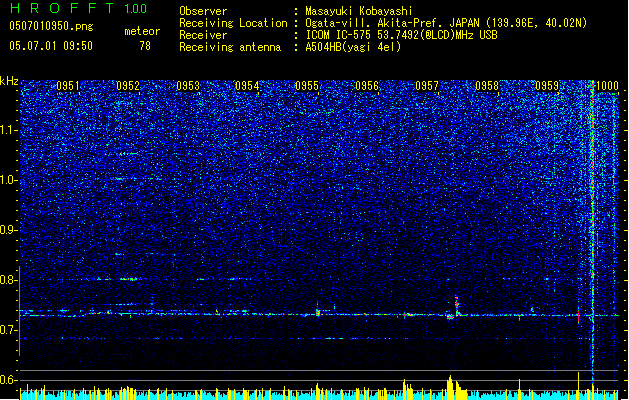
Task: Click the HROFFT 1.0.0 title text
Action: [x=79, y=8]
